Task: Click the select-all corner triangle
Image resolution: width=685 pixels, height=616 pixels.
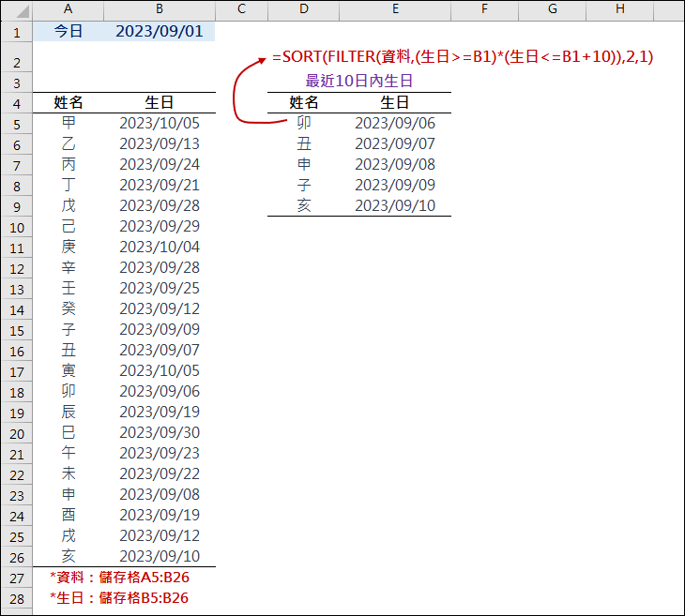Action: pyautogui.click(x=21, y=11)
